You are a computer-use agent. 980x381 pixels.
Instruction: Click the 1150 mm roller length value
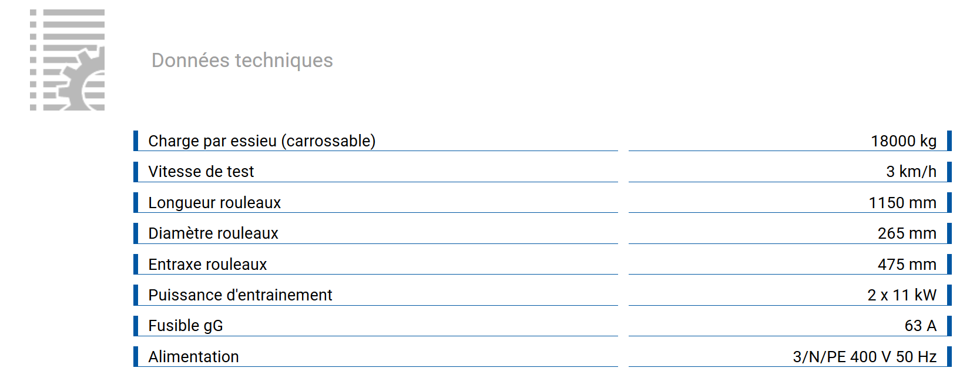tap(902, 203)
